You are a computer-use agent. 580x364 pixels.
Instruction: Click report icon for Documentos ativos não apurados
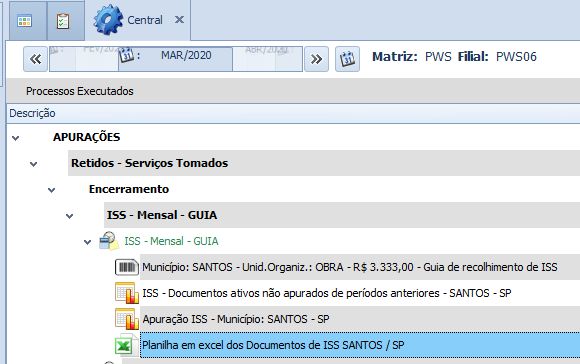click(127, 293)
